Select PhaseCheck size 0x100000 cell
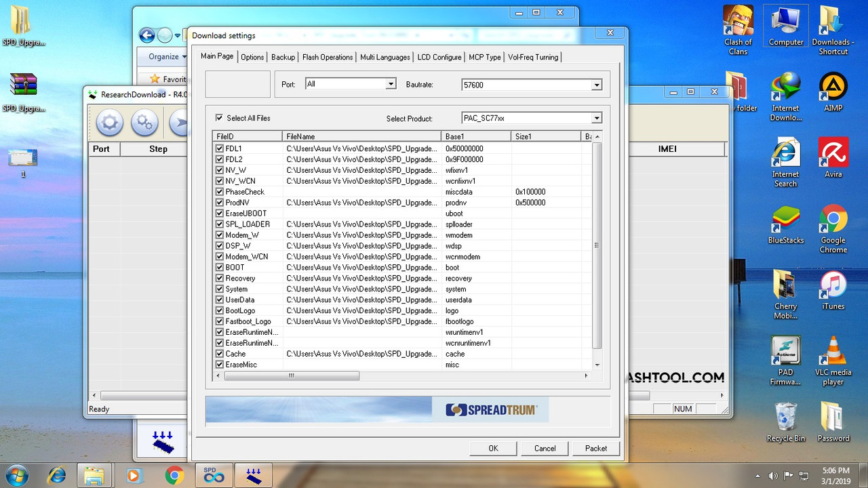 (x=546, y=192)
